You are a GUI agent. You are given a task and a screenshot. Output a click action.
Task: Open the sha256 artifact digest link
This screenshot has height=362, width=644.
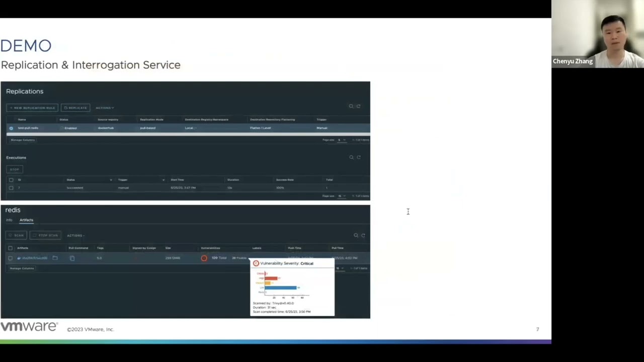pyautogui.click(x=35, y=258)
